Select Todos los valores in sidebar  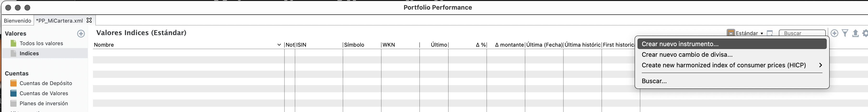click(x=41, y=43)
